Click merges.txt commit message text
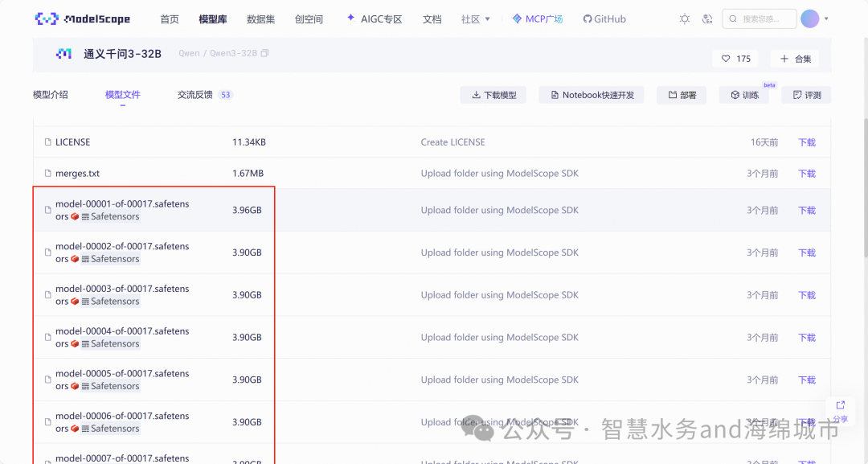Screen dimensions: 868x464 pos(499,174)
